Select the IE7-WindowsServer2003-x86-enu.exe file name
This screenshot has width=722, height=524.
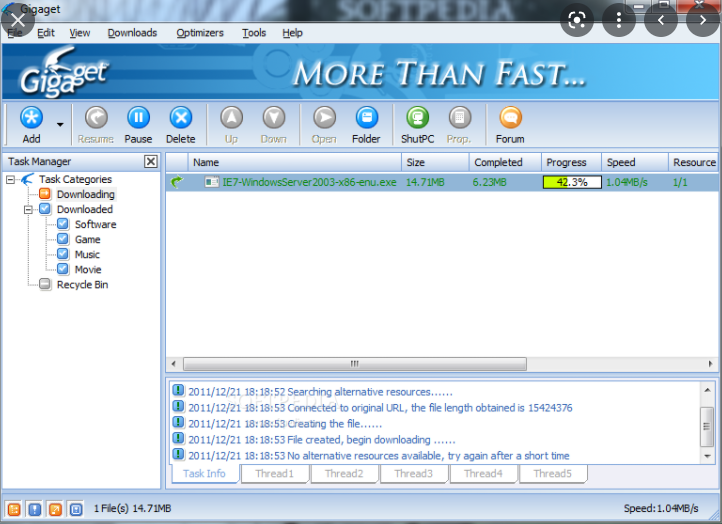pos(309,182)
